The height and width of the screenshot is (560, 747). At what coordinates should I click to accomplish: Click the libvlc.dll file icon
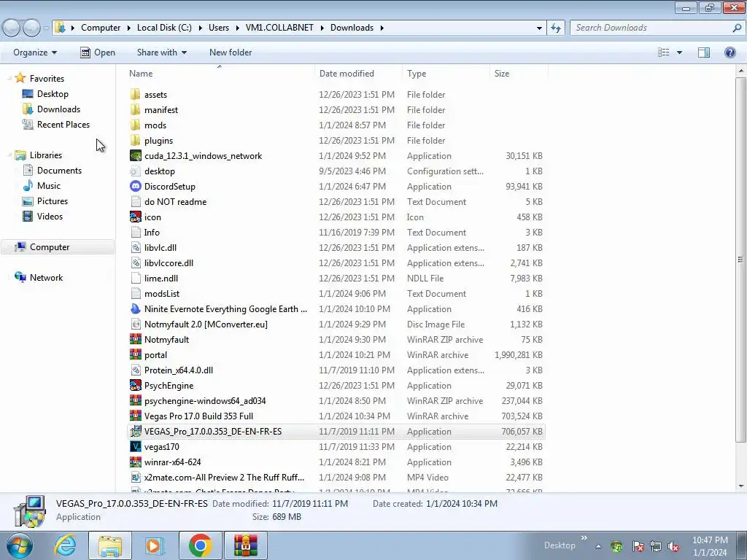[135, 248]
